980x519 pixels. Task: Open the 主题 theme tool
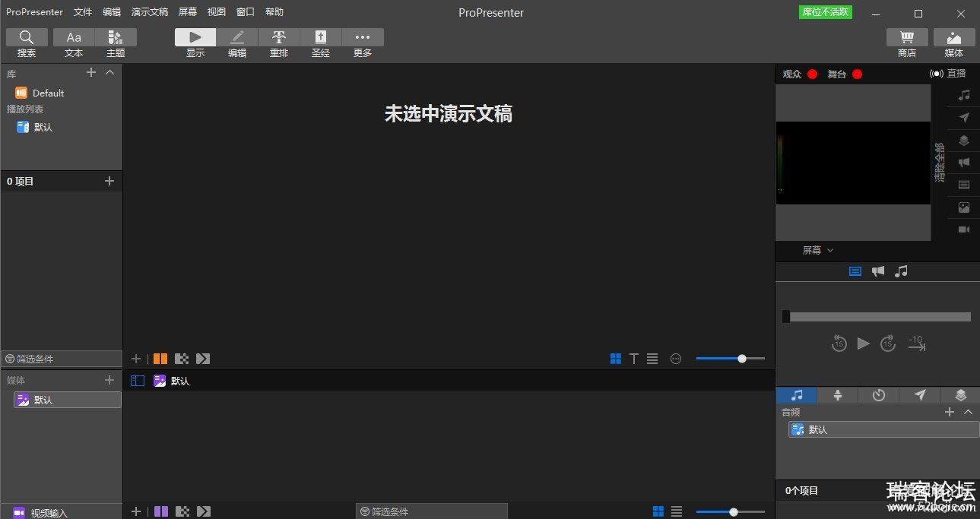coord(116,43)
